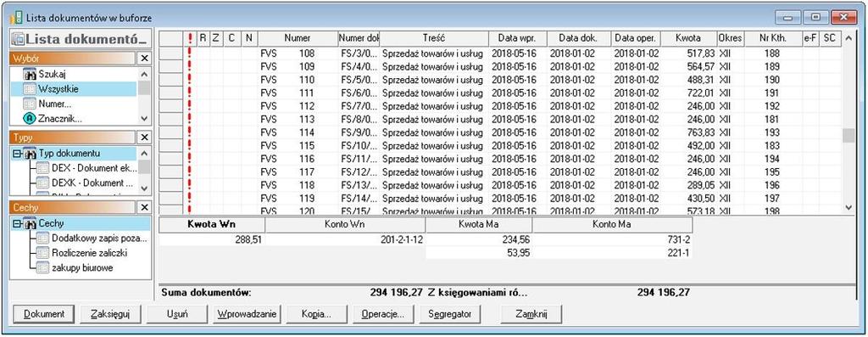Open the Dokument button
This screenshot has width=868, height=337.
44,314
